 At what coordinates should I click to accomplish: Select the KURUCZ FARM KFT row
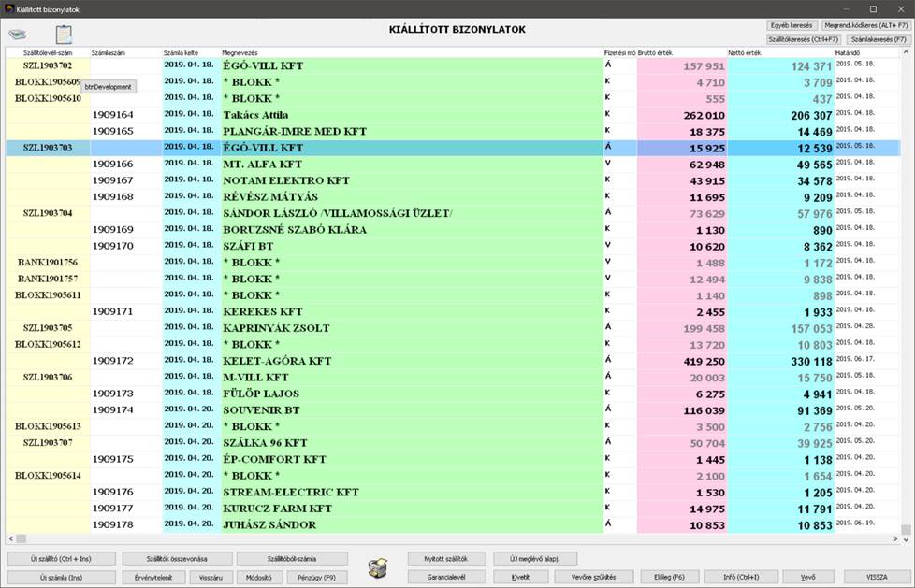coord(453,509)
